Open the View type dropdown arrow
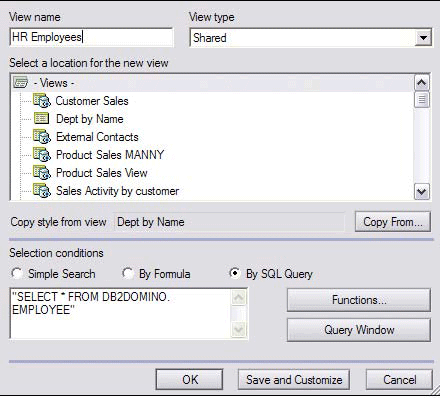The height and width of the screenshot is (398, 440). tap(423, 37)
